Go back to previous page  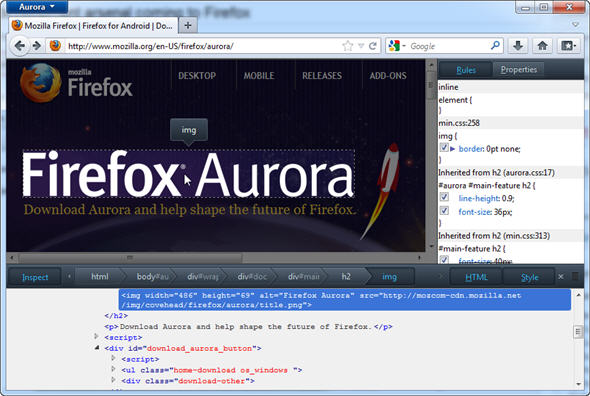click(x=20, y=46)
